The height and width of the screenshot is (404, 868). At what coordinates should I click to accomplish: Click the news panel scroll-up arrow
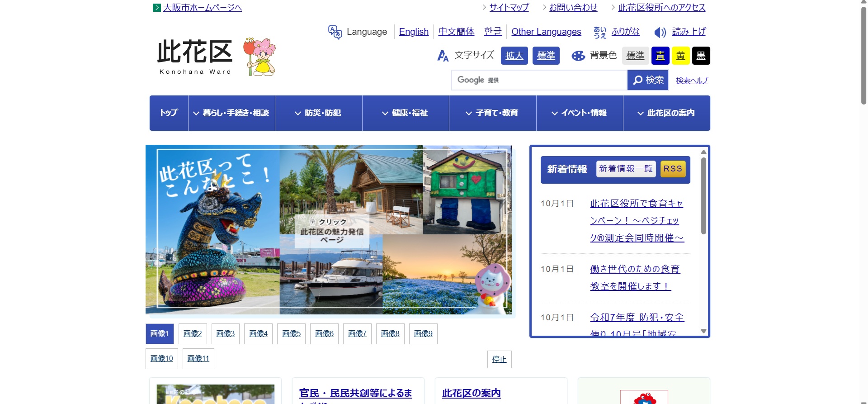pos(703,152)
